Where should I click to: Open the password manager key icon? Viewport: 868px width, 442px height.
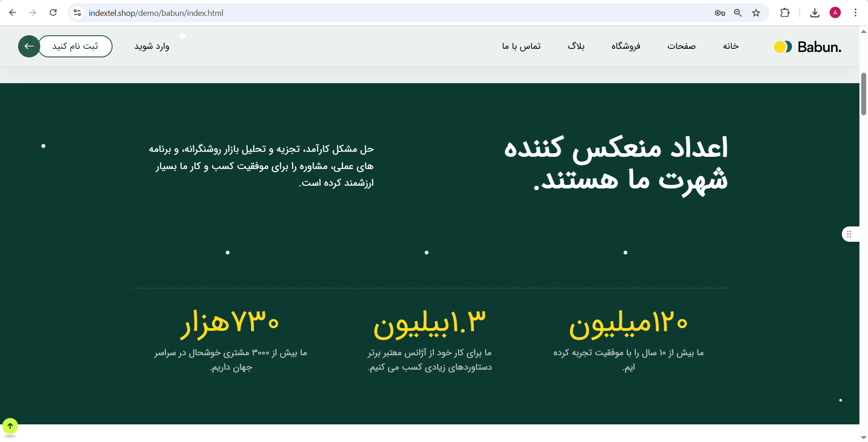click(x=720, y=13)
